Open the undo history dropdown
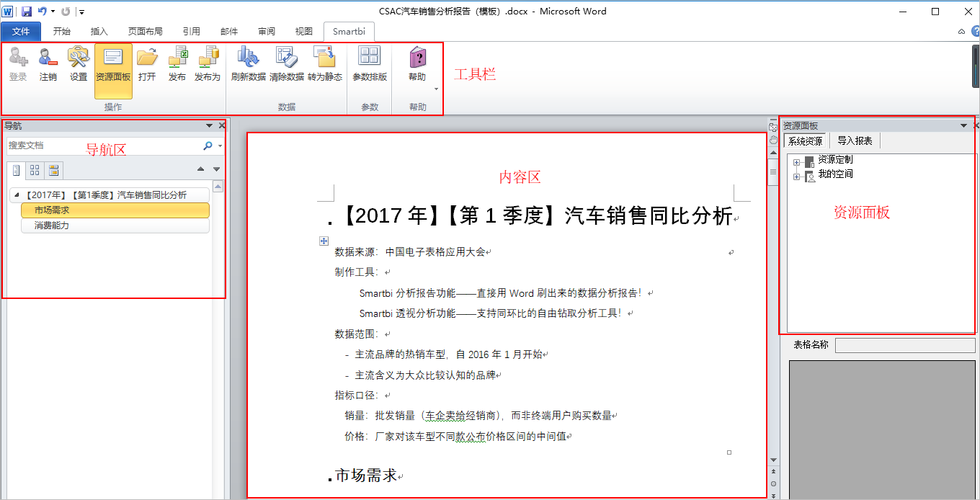Viewport: 980px width, 500px height. (x=53, y=12)
